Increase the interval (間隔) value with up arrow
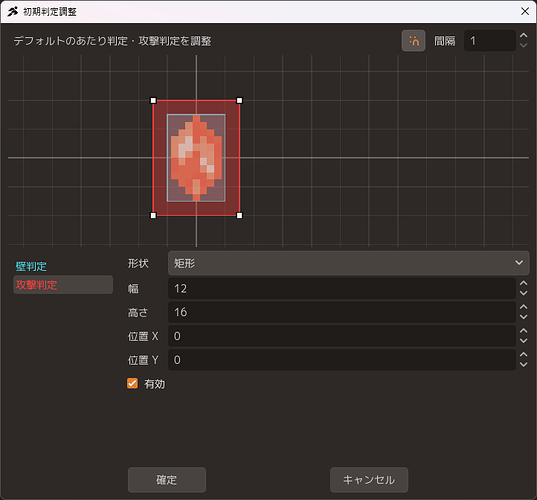The height and width of the screenshot is (500, 537). [523, 36]
